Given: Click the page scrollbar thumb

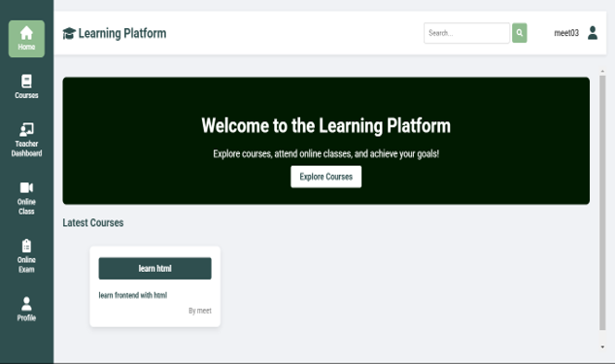Looking at the screenshot, I should [x=602, y=203].
